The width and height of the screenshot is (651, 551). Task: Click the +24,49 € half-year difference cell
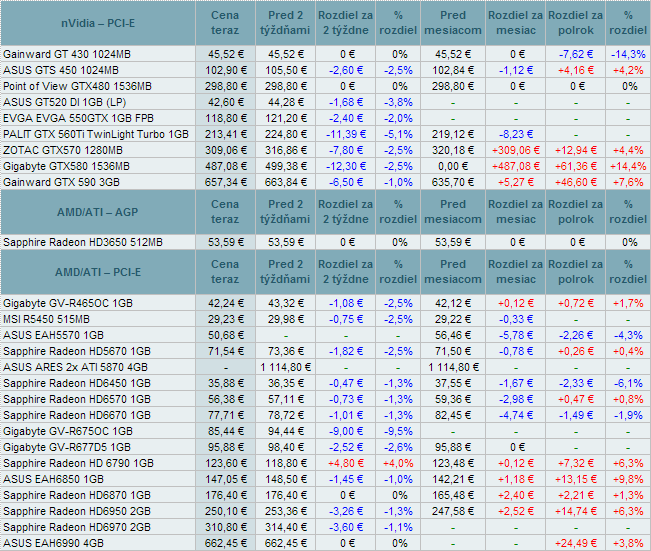(576, 543)
